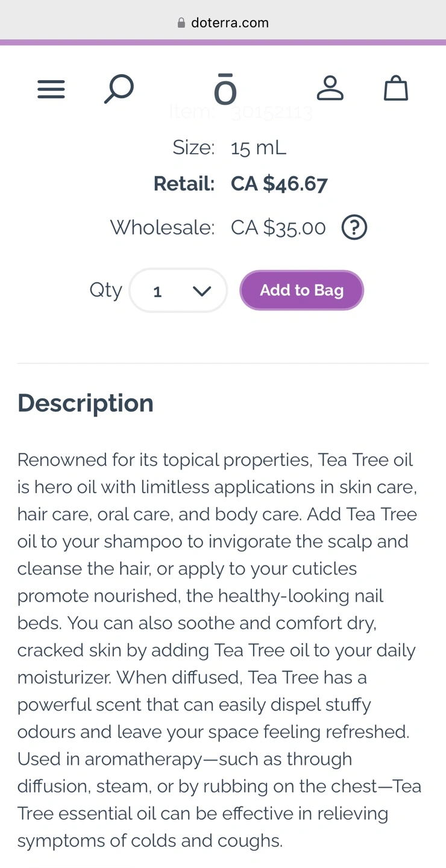Tap the Size label text

[193, 148]
